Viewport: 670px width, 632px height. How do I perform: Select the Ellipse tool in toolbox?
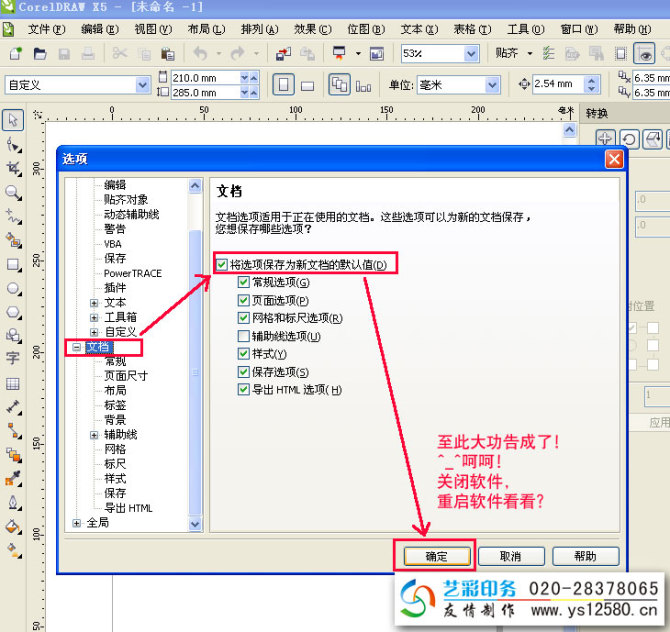[13, 289]
